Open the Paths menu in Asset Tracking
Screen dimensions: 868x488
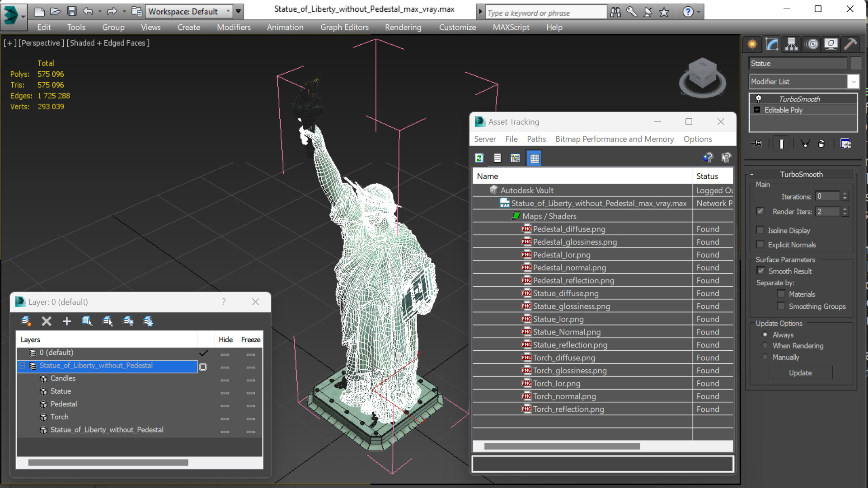(536, 139)
